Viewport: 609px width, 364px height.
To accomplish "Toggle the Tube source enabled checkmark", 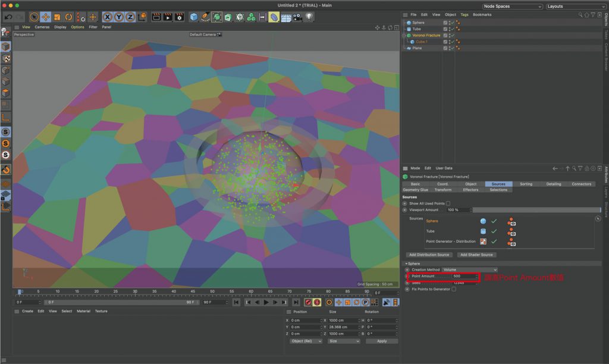I will pos(494,231).
